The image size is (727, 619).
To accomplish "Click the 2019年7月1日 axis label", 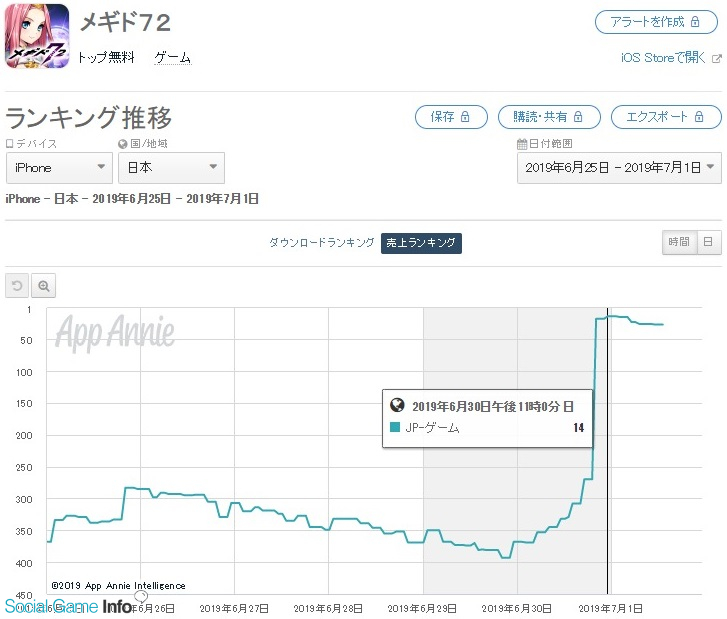I will [611, 608].
